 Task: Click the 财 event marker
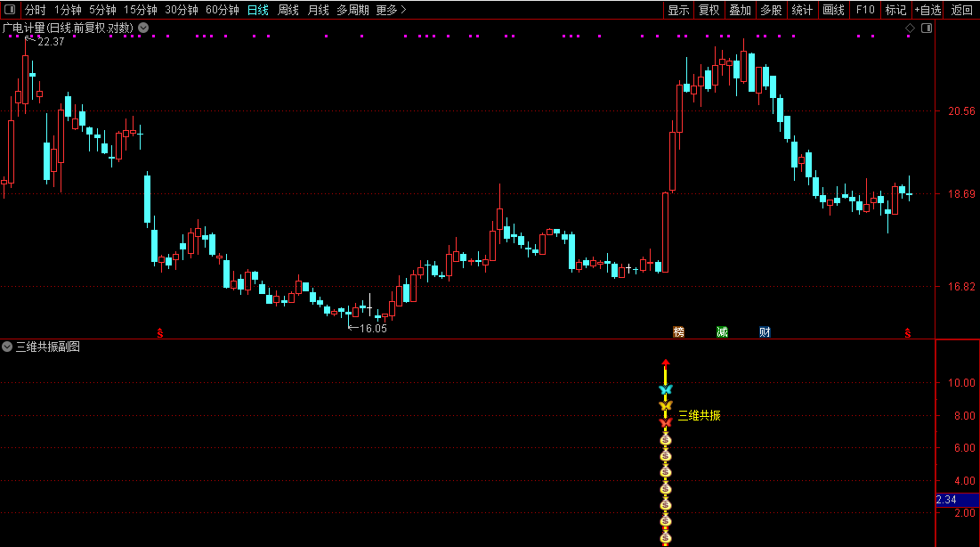pyautogui.click(x=765, y=331)
